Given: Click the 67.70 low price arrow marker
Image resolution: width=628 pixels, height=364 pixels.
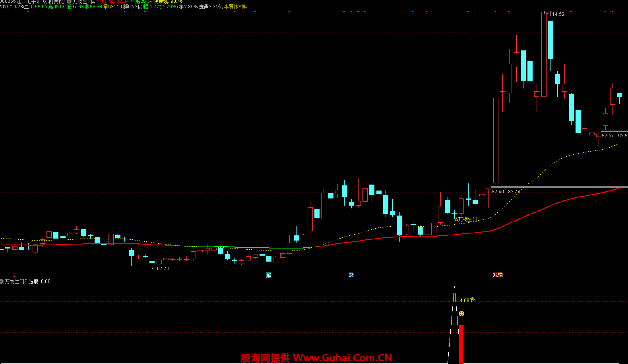Looking at the screenshot, I should 161,269.
